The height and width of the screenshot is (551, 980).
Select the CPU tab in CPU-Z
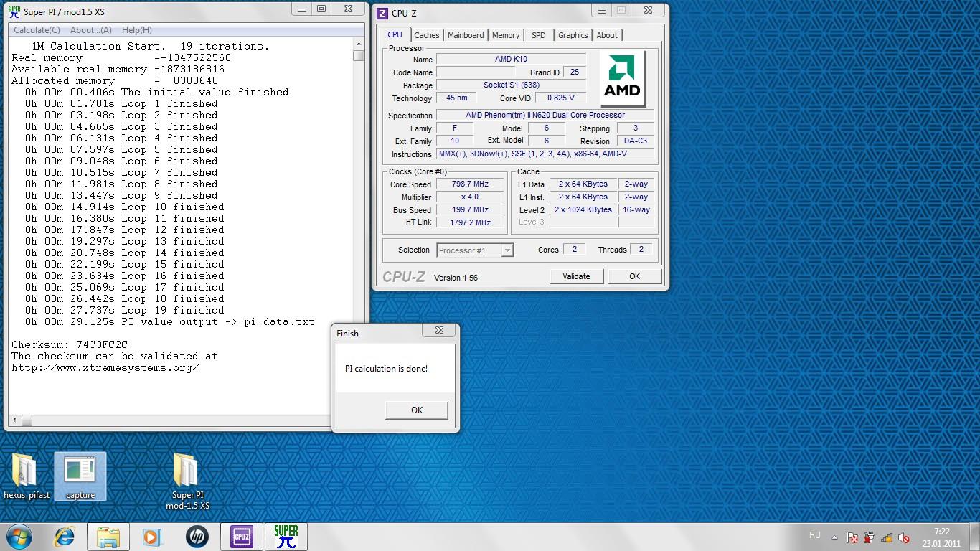pos(395,34)
